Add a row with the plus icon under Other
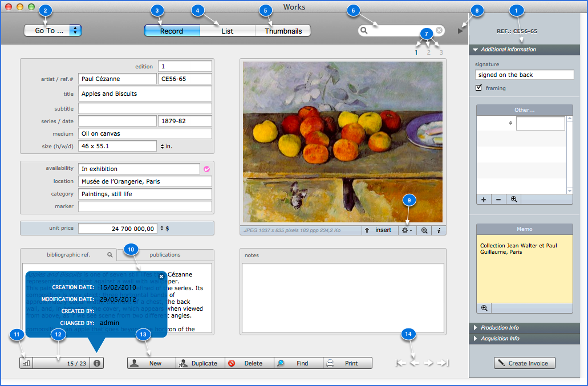 coord(484,200)
